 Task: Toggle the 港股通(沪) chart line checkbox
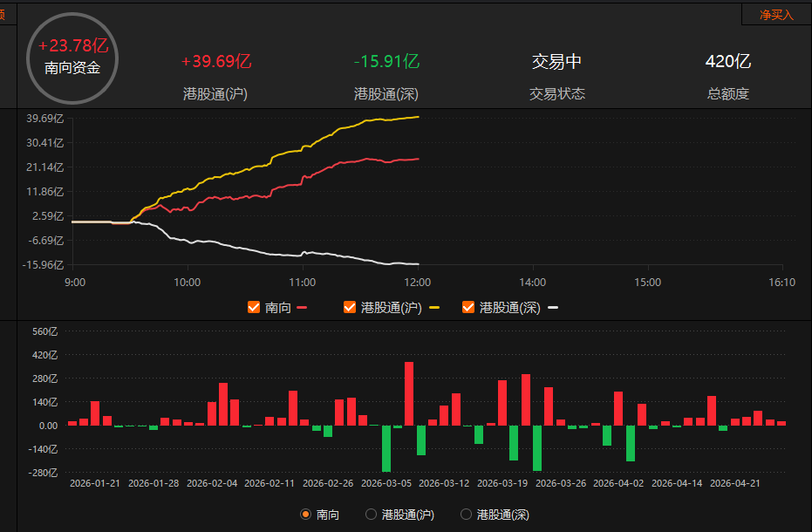(350, 307)
